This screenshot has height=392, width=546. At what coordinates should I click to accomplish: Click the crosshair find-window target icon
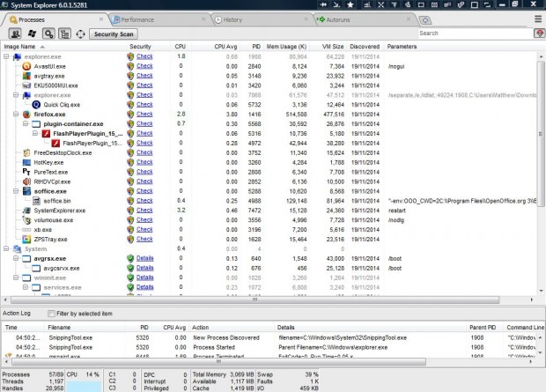[x=80, y=34]
